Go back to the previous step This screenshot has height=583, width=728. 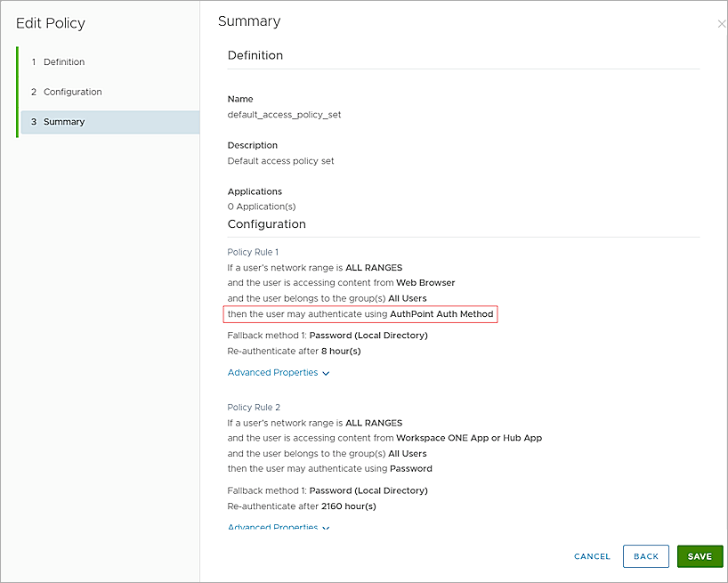[x=645, y=555]
